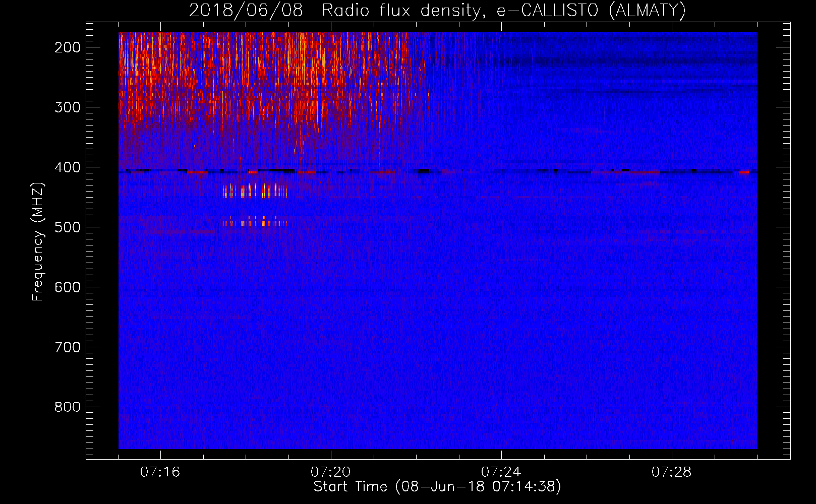Click the 700 frequency tick label
816x504 pixels.
click(68, 348)
